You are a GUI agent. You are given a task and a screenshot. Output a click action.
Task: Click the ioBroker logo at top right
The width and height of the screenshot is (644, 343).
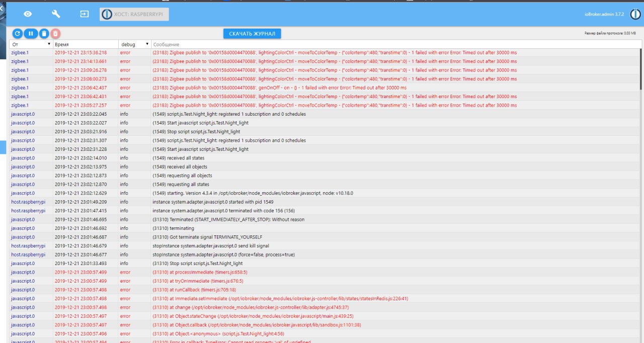pos(635,14)
